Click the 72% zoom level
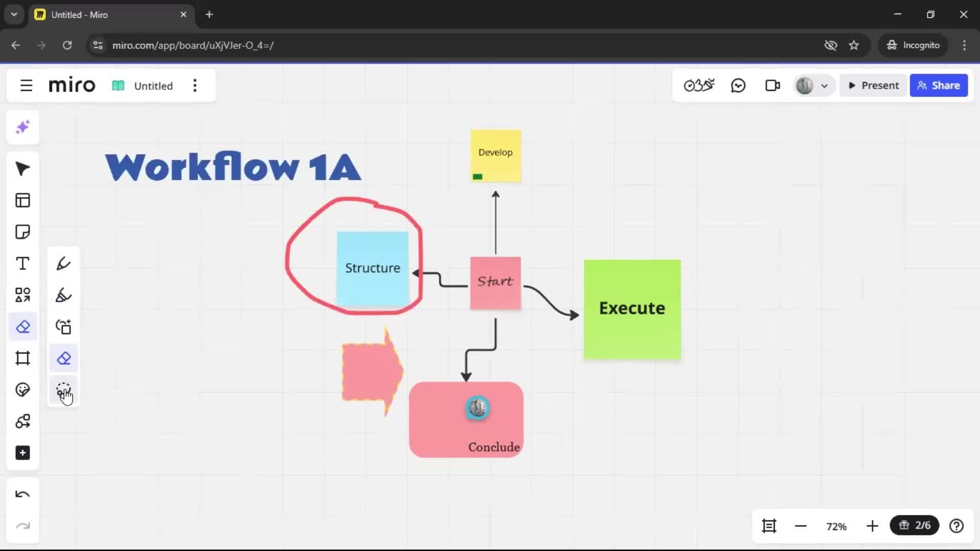Viewport: 980px width, 551px height. point(837,527)
